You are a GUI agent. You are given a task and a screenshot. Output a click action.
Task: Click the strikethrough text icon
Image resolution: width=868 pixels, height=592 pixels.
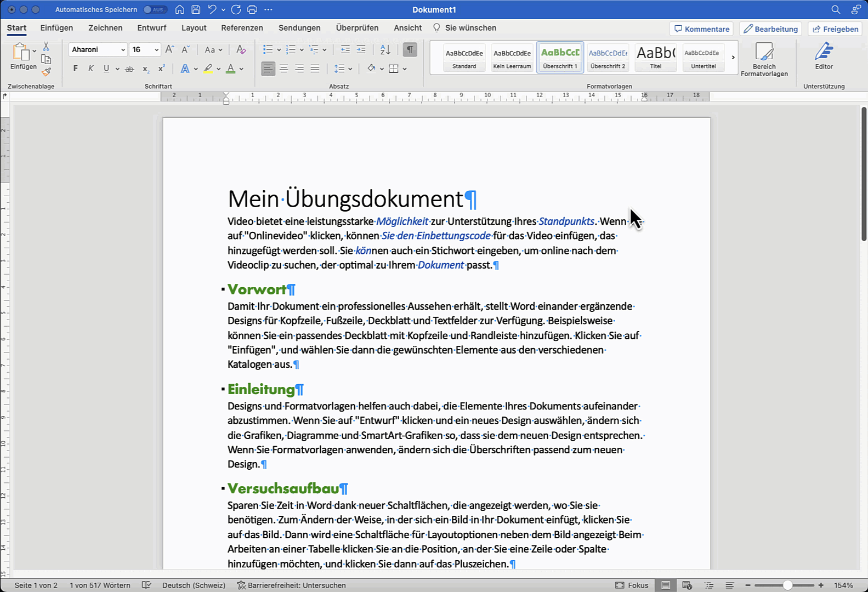(x=129, y=69)
